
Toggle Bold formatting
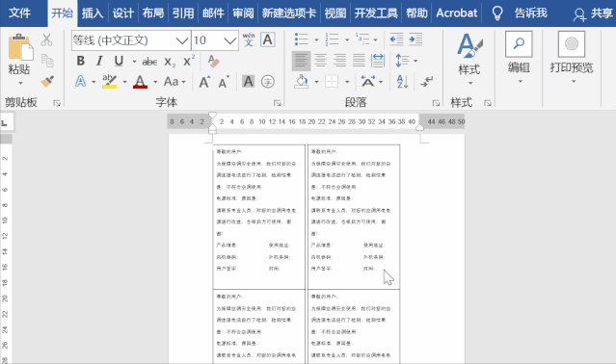[81, 61]
